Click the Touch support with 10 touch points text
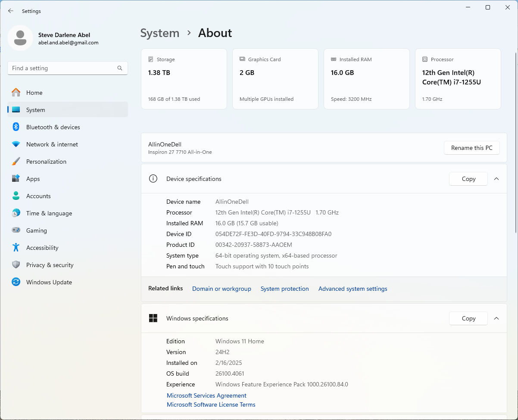This screenshot has height=420, width=518. [262, 266]
